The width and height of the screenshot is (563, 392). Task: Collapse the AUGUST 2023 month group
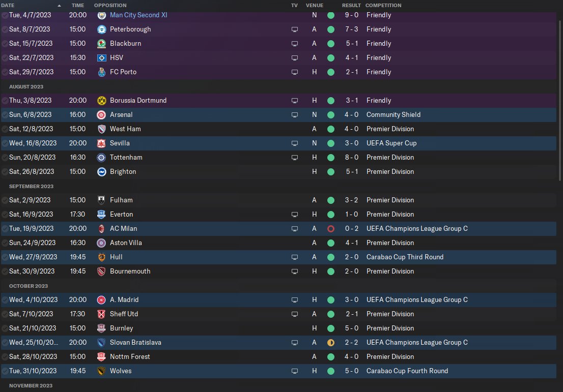click(x=26, y=87)
